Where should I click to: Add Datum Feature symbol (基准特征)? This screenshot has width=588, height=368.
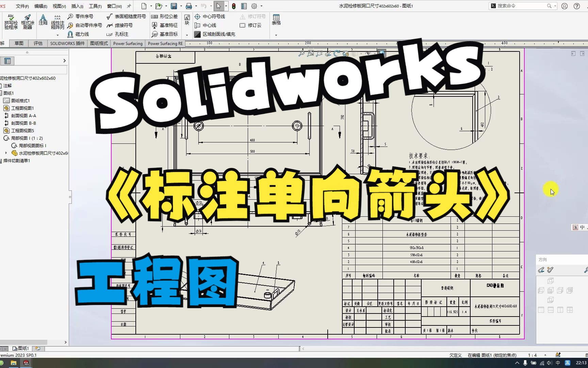(164, 25)
